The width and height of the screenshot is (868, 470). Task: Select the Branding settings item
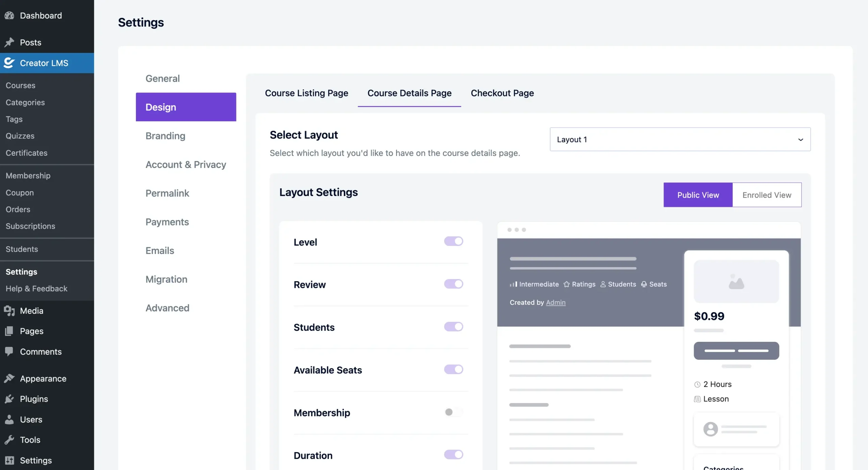tap(165, 136)
